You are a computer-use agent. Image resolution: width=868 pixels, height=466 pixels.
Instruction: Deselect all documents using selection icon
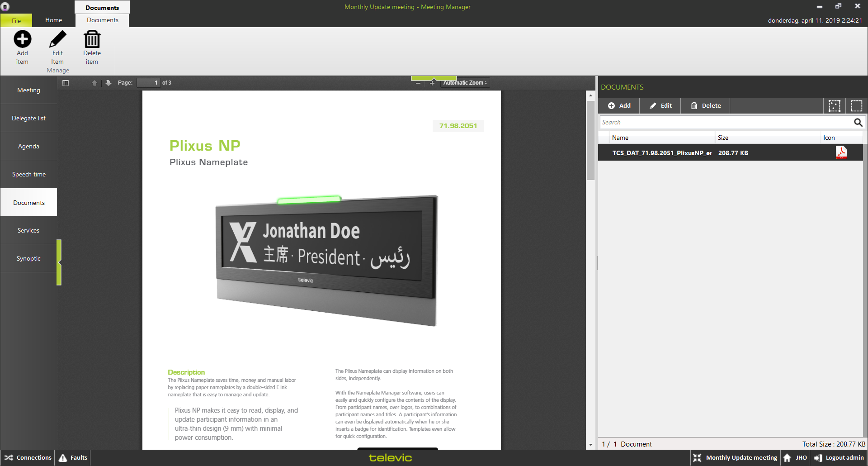point(856,106)
